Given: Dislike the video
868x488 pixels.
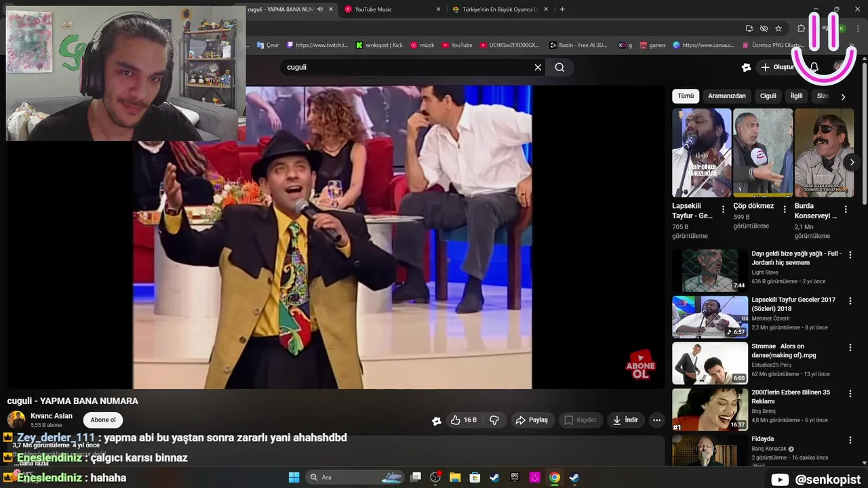Looking at the screenshot, I should point(494,420).
